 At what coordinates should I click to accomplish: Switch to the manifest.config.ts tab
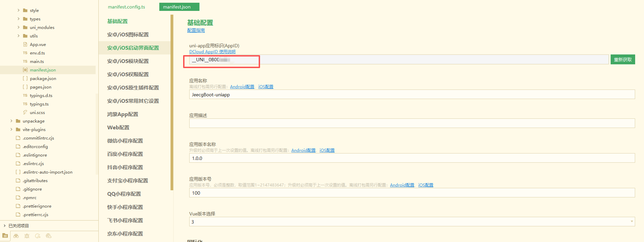[127, 7]
